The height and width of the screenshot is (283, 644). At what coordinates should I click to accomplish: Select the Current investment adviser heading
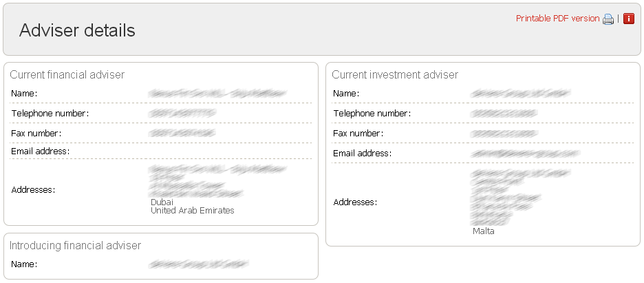click(x=395, y=75)
